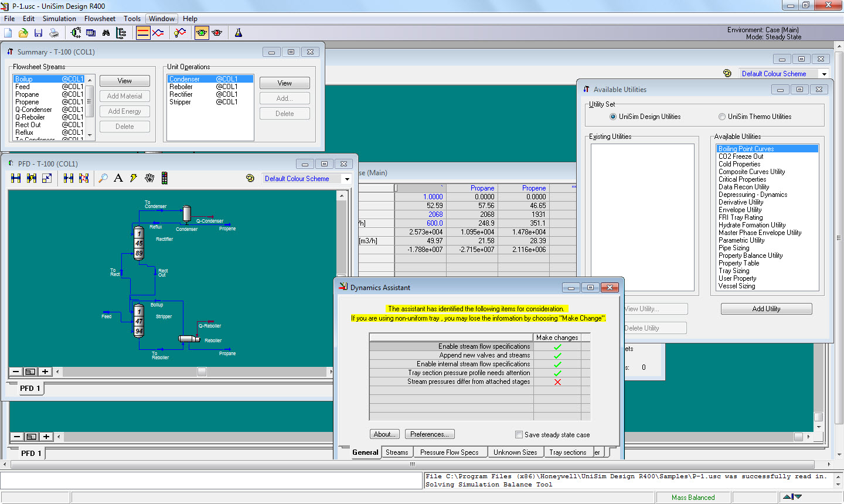844x504 pixels.
Task: Switch to Streams tab in Dynamics Assistant
Action: 397,452
